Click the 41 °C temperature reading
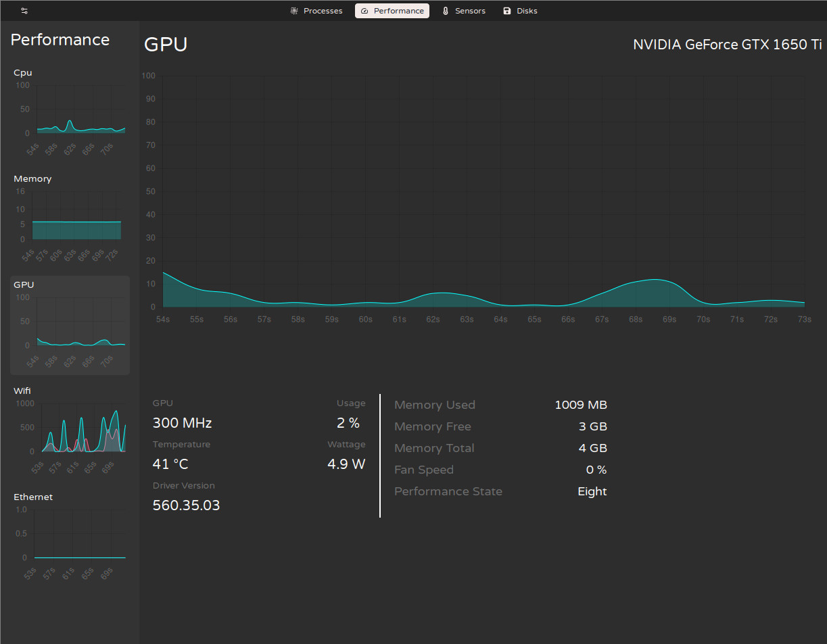827x644 pixels. tap(170, 464)
